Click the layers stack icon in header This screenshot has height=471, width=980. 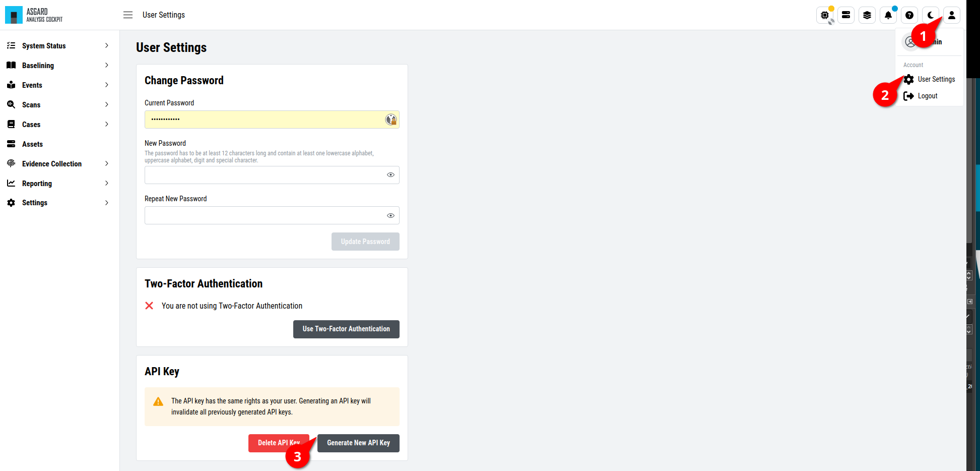point(867,15)
